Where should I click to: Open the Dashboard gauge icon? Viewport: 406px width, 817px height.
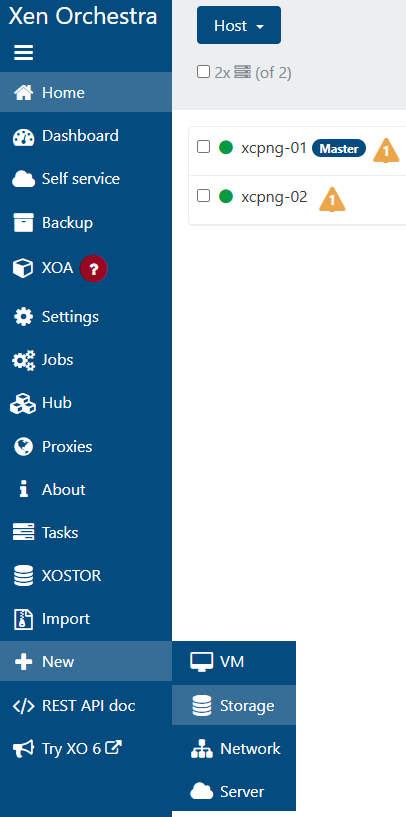pyautogui.click(x=23, y=137)
